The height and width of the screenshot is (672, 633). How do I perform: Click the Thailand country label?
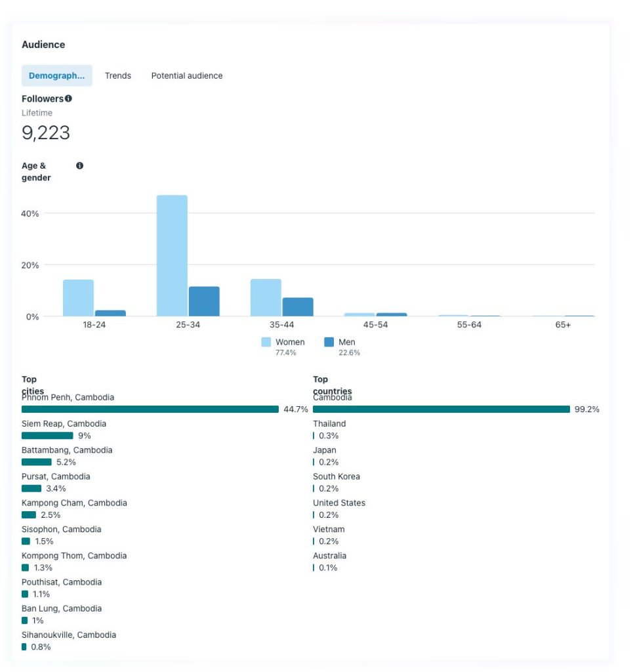[329, 423]
